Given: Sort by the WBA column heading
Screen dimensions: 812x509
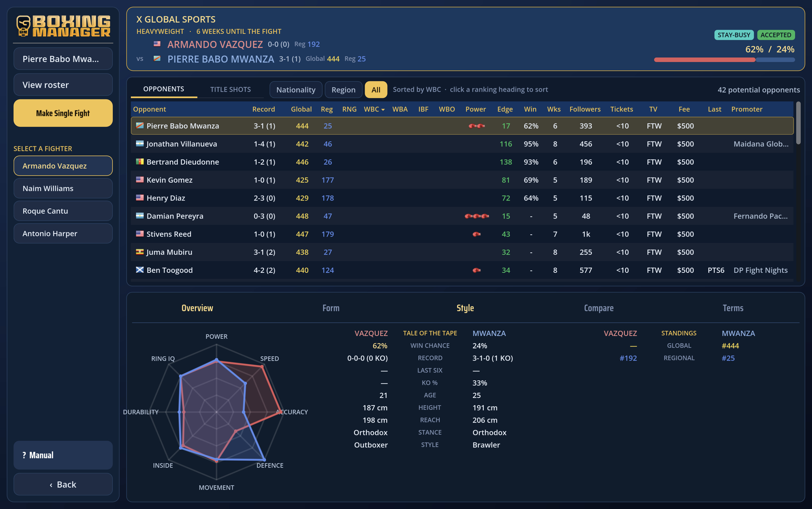Looking at the screenshot, I should [x=400, y=109].
